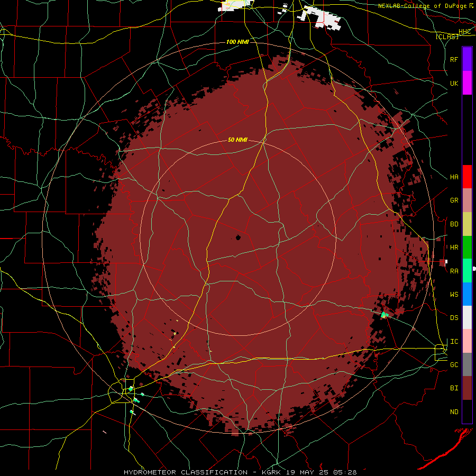Click the 'ND' legend label

click(x=454, y=411)
